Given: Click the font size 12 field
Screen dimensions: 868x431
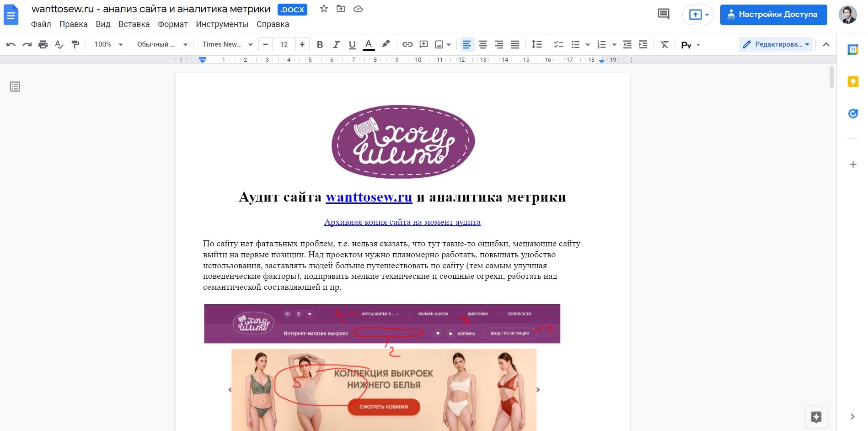Looking at the screenshot, I should 284,44.
